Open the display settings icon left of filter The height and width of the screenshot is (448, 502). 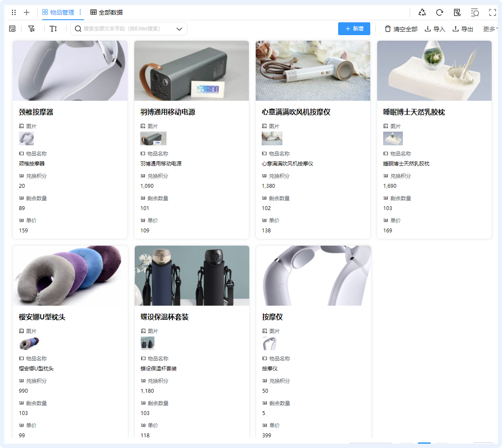click(12, 29)
